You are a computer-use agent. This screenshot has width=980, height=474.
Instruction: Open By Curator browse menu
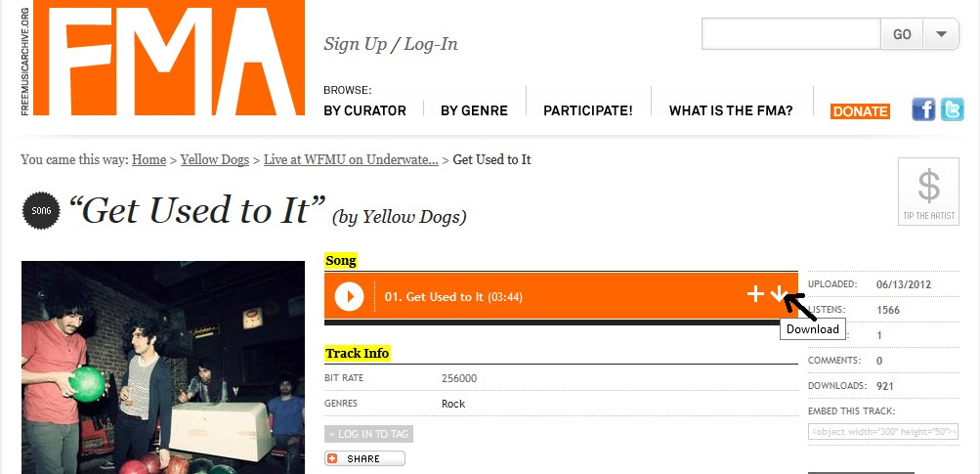(x=365, y=110)
